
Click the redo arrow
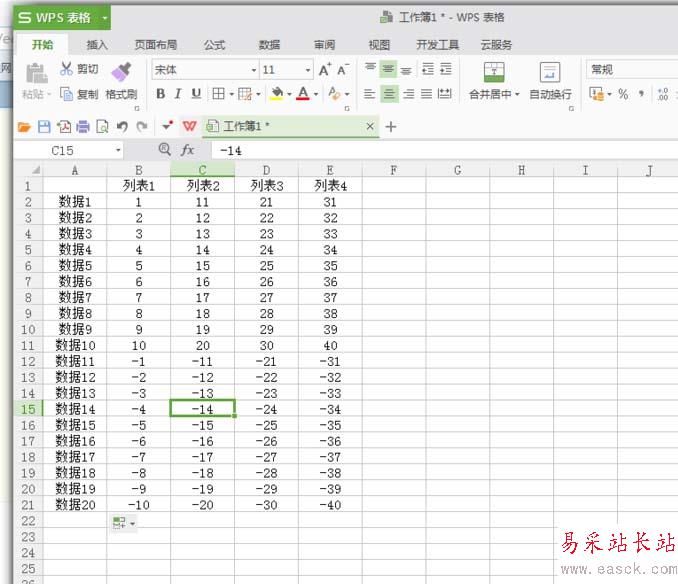click(x=142, y=127)
